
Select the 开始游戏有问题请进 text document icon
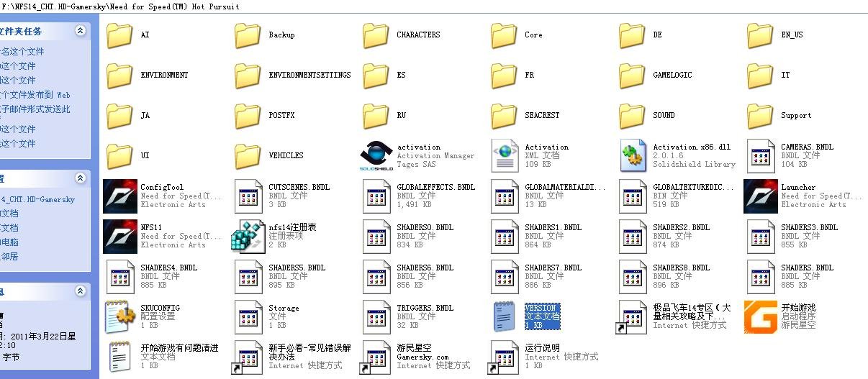click(x=119, y=357)
